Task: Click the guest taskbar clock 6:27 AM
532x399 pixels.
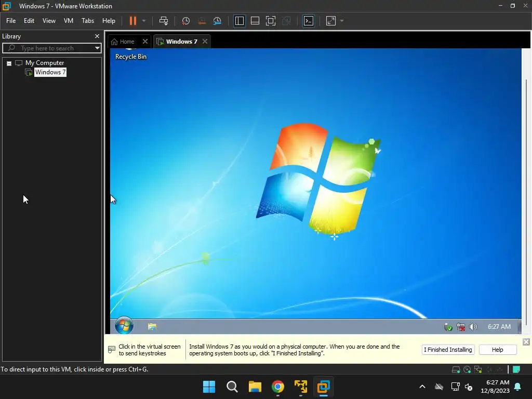Action: click(x=499, y=327)
